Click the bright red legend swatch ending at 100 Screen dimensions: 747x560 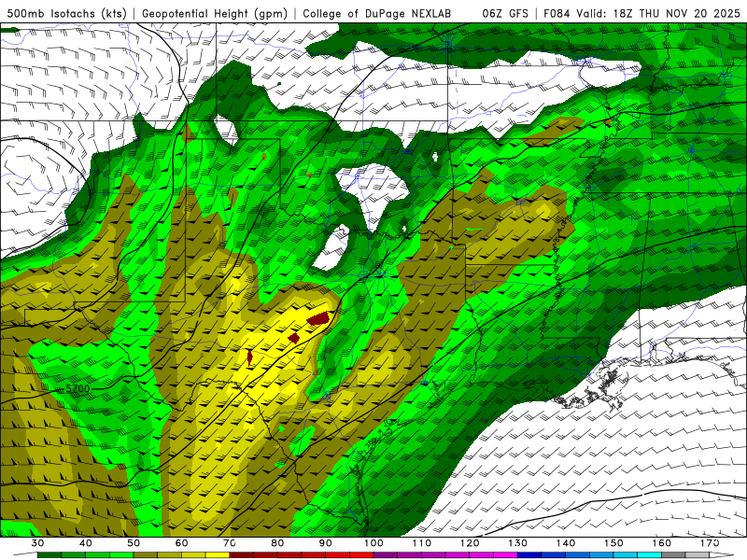point(361,555)
